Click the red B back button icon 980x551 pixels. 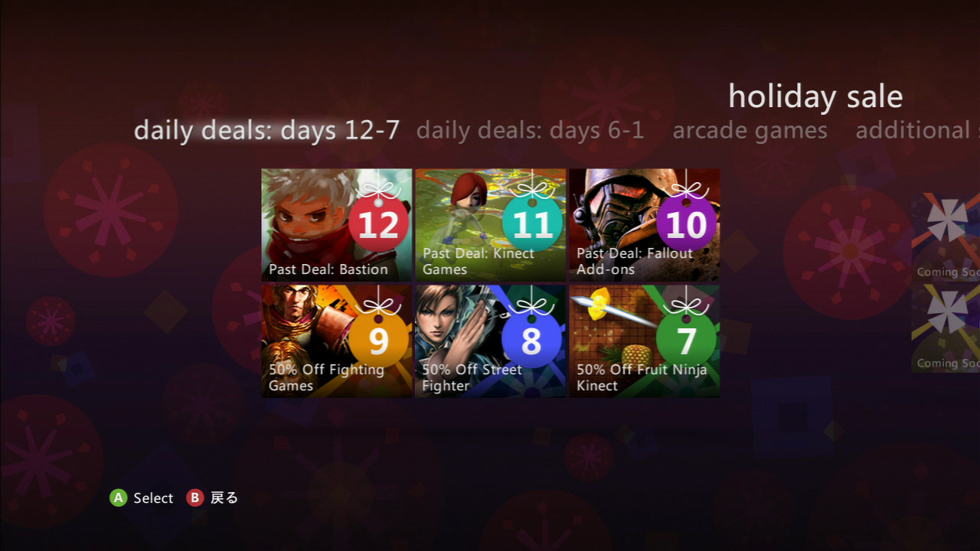195,498
